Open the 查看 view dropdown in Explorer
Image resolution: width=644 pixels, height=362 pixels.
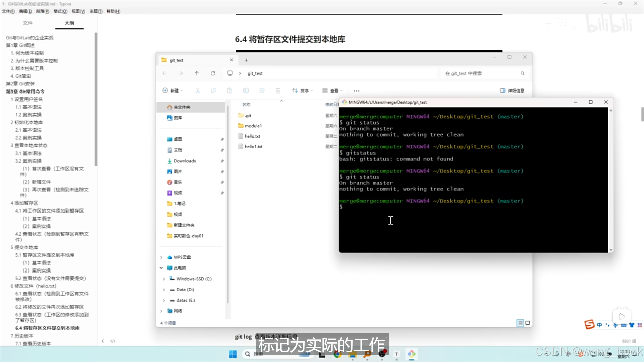click(x=333, y=90)
